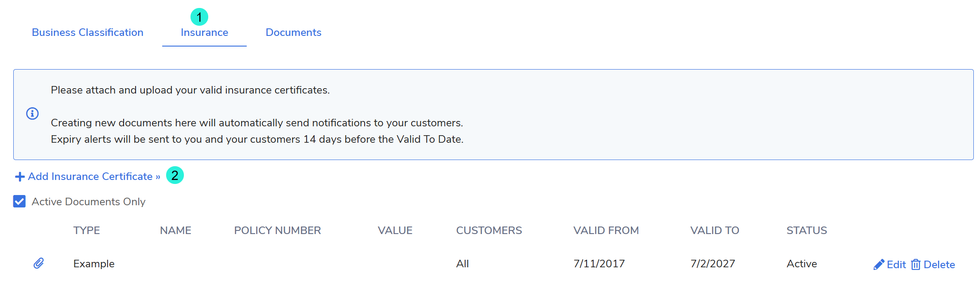This screenshot has width=980, height=289.
Task: Uncheck the Active Documents Only checkbox
Action: (19, 202)
